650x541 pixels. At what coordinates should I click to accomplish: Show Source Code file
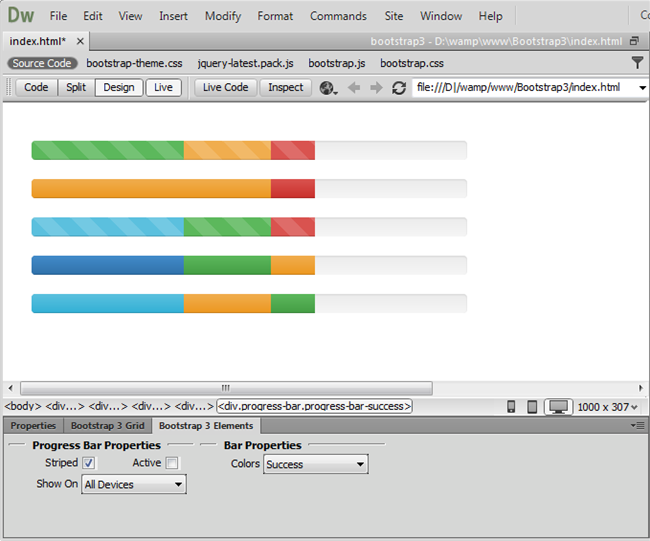42,63
